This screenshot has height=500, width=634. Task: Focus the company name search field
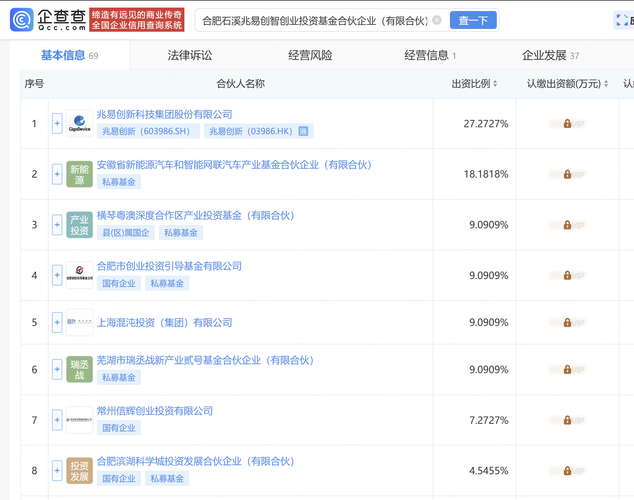315,21
